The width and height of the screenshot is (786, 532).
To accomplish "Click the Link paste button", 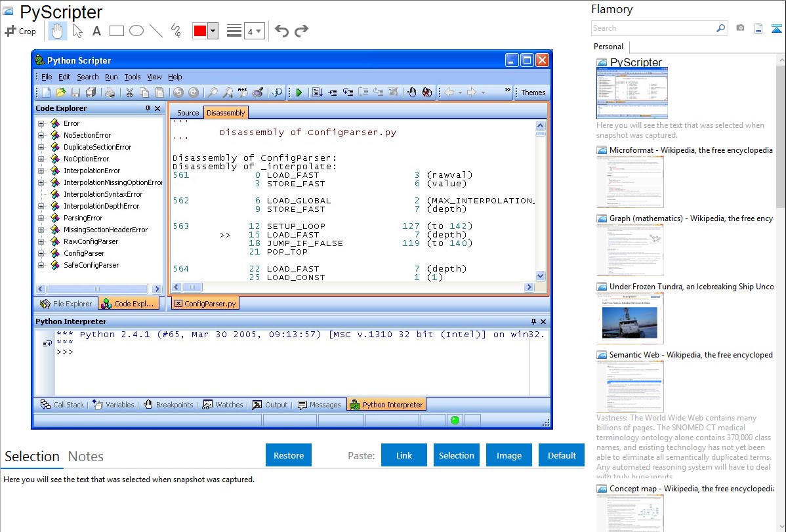I will click(x=404, y=455).
